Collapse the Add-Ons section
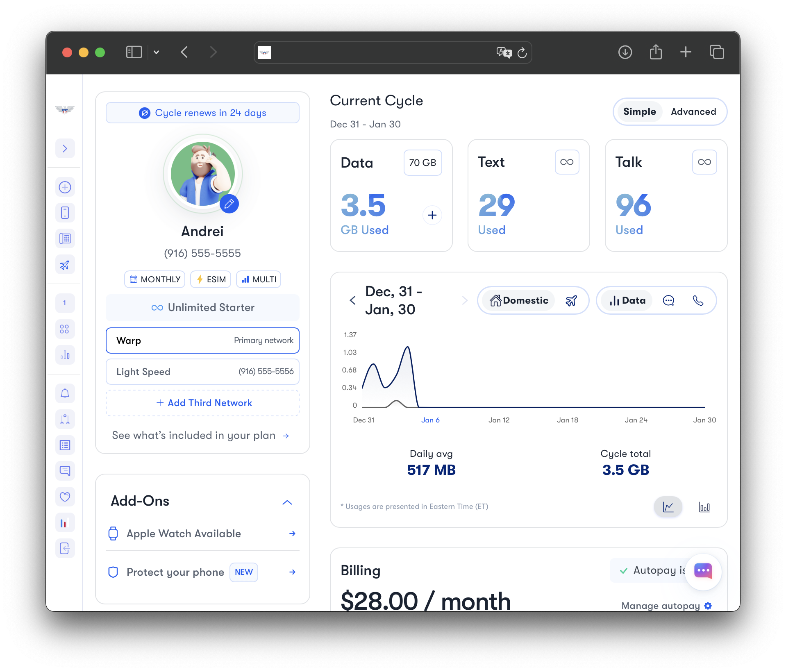The image size is (786, 672). point(287,502)
